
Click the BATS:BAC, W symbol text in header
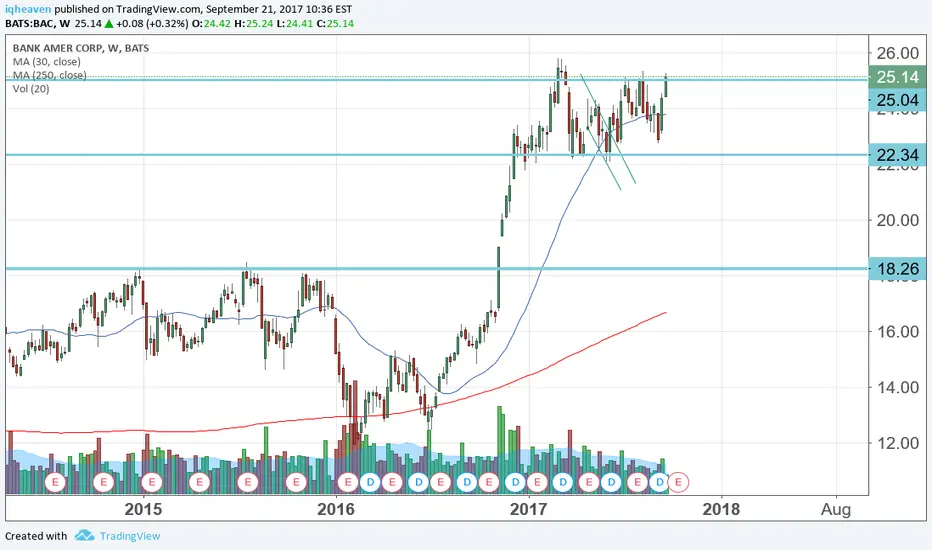(x=37, y=24)
